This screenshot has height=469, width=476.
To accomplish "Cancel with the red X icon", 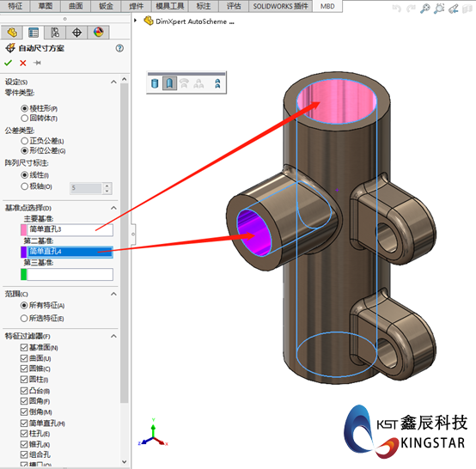I will click(22, 63).
